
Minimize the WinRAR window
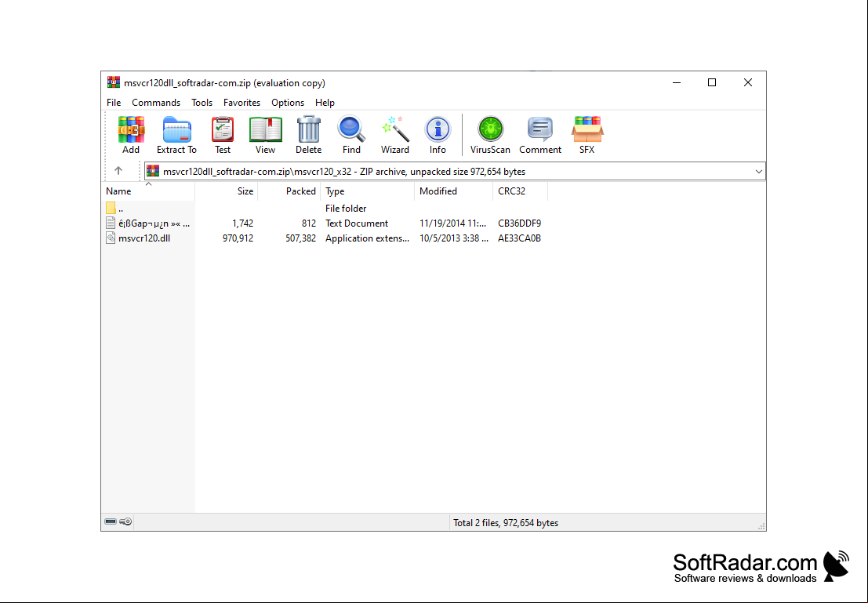(x=677, y=82)
